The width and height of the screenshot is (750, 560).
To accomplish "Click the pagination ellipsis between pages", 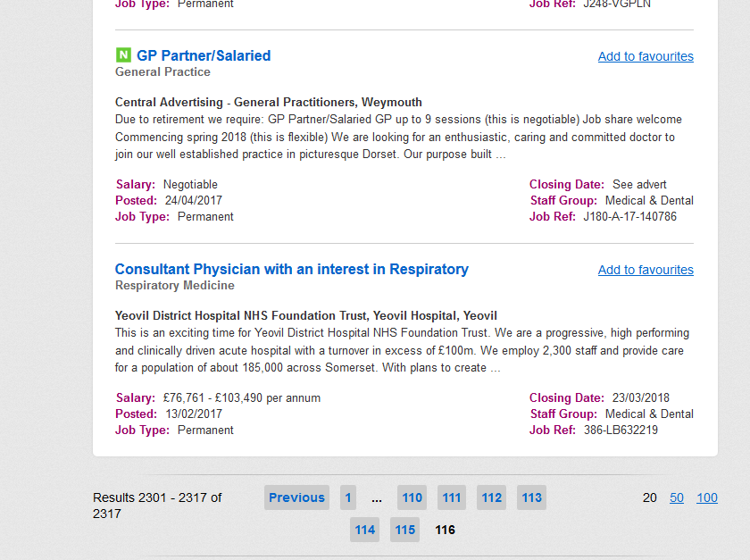I will coord(377,498).
